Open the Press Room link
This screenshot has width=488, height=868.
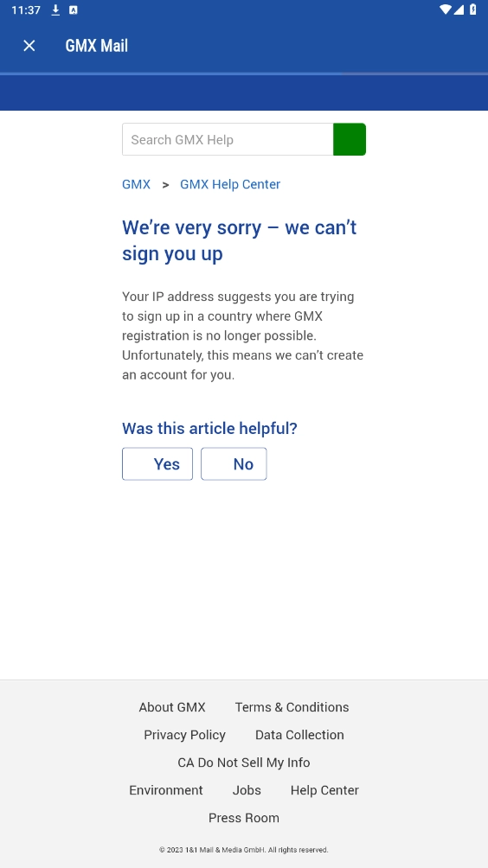coord(244,818)
